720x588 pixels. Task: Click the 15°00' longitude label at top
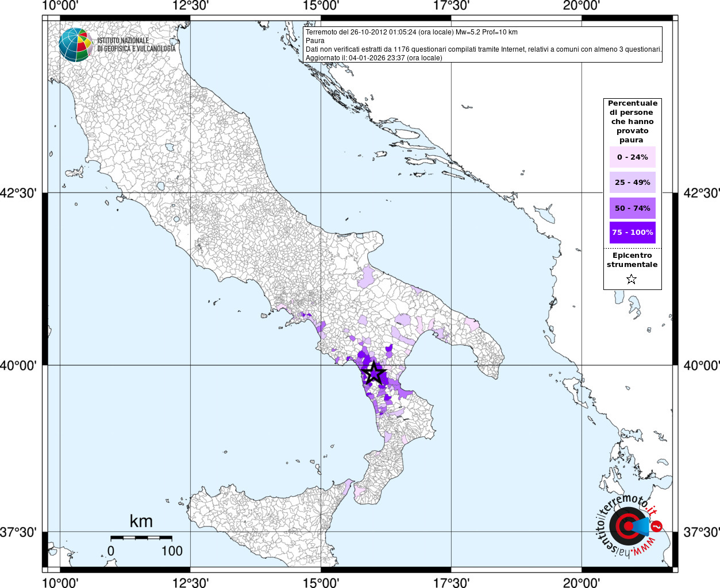pos(321,6)
